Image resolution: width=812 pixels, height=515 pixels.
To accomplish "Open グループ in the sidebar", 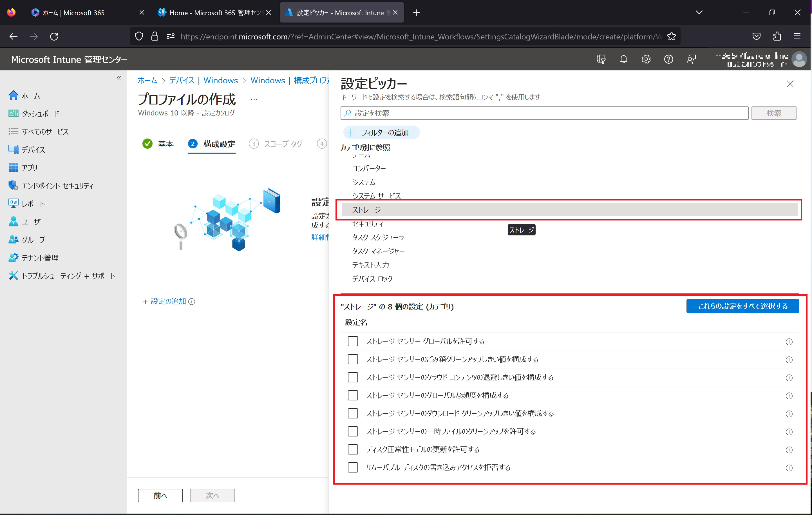I will (x=33, y=239).
